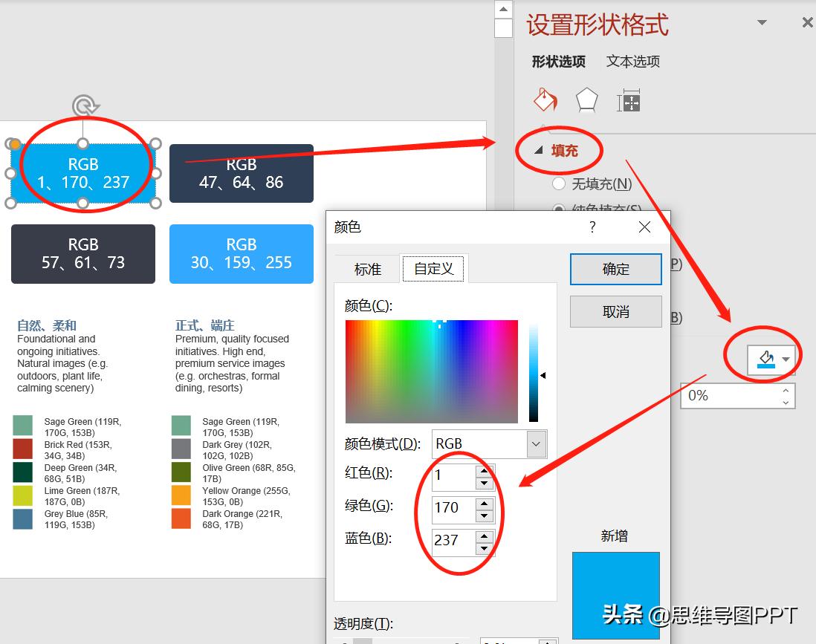
Task: Open the 设置形状格式 pane options arrow
Action: (x=762, y=23)
